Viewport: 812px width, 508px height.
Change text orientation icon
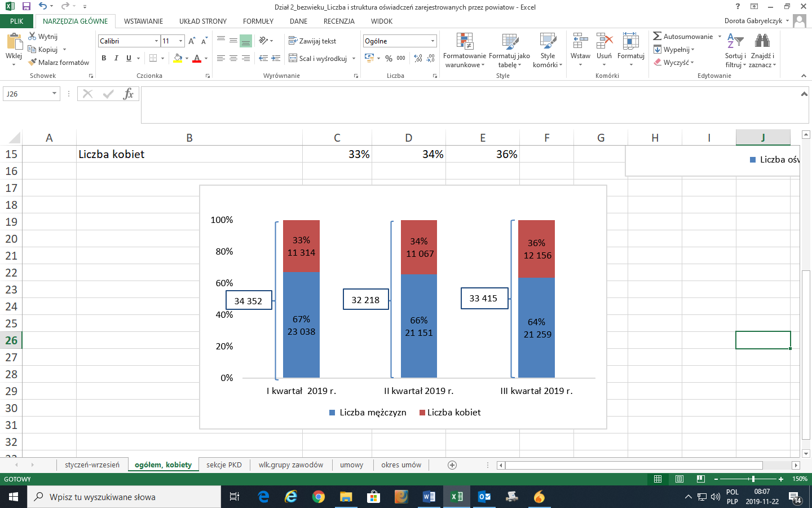point(263,41)
